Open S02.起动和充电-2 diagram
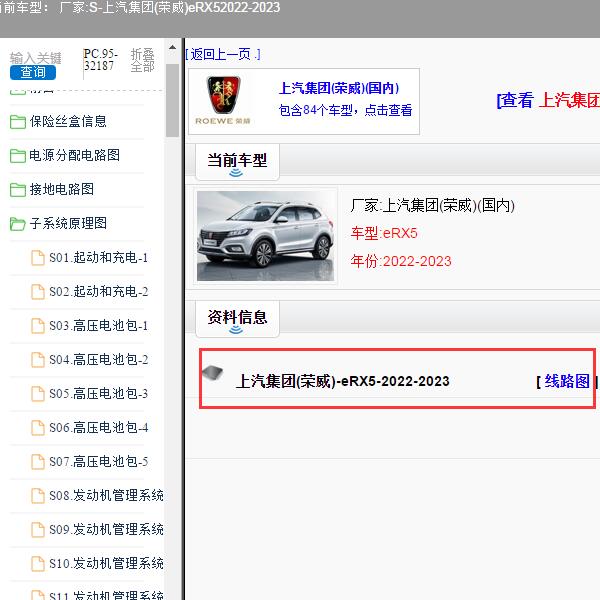Screen dimensions: 600x600 [99, 292]
